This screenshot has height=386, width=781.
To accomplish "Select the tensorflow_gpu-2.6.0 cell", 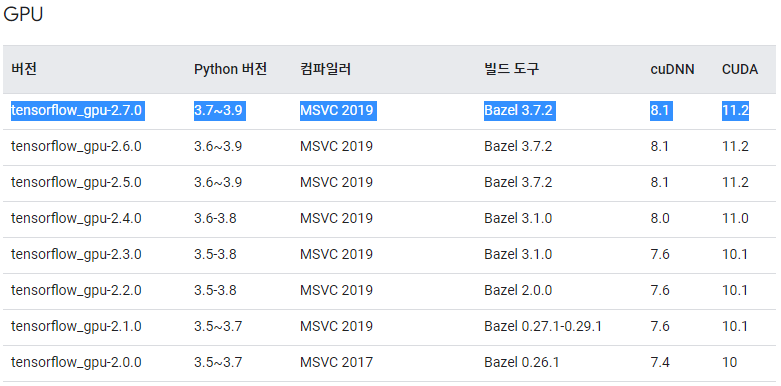I will click(x=76, y=147).
